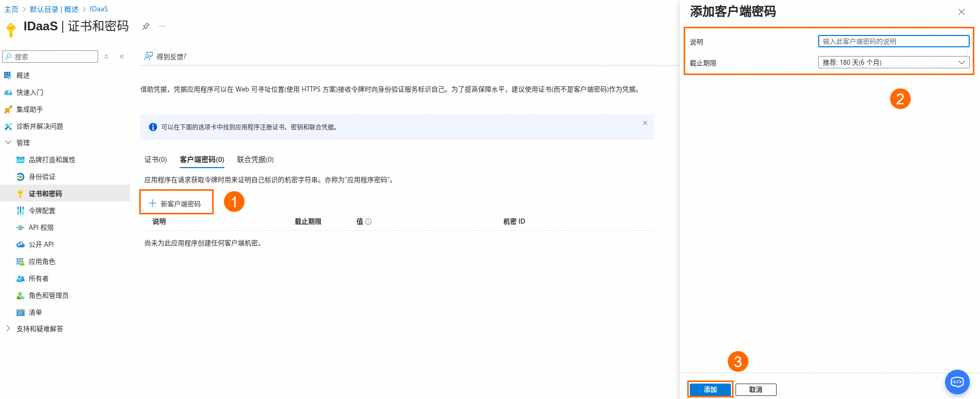Click the 品牌打造和属性 icon
Viewport: 980px width, 399px height.
tap(21, 160)
